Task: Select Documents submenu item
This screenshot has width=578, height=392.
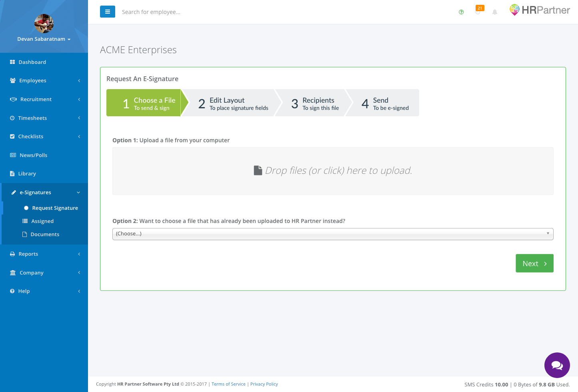Action: 45,234
